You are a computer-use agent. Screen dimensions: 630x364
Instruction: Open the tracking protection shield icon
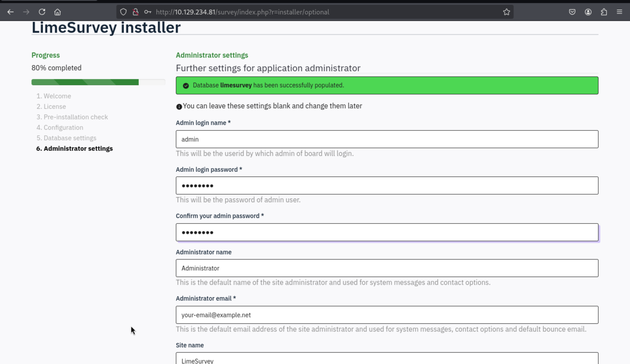[x=123, y=12]
